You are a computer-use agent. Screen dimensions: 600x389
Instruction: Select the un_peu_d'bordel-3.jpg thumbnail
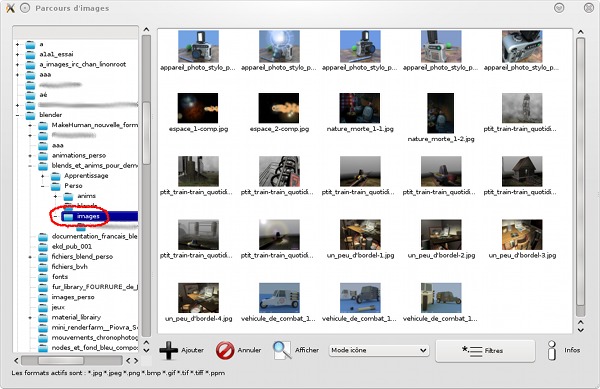click(x=522, y=234)
